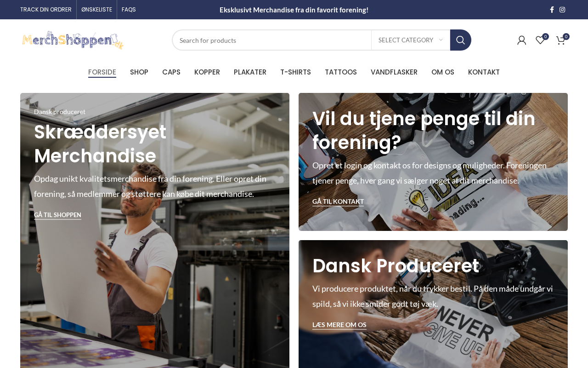Screen dimensions: 588x368
Task: Click the GÅ TIL KONTAKT link
Action: point(338,201)
